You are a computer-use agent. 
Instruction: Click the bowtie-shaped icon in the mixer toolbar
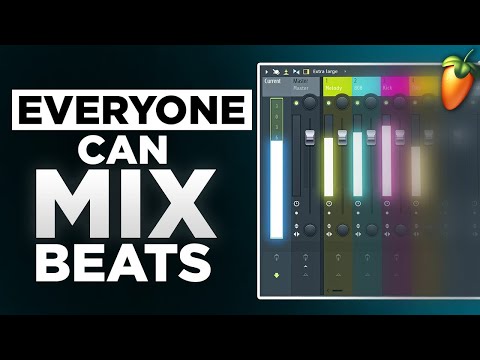tap(296, 72)
